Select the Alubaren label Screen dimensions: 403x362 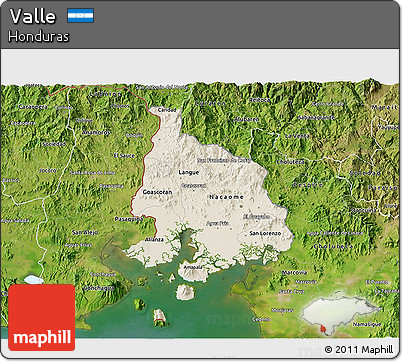[x=247, y=119]
